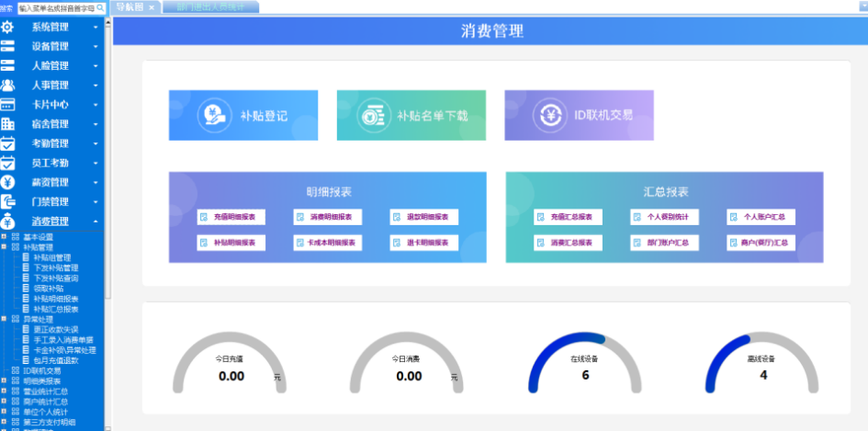868x431 pixels.
Task: Click the 系统管理 gear icon
Action: [7, 27]
